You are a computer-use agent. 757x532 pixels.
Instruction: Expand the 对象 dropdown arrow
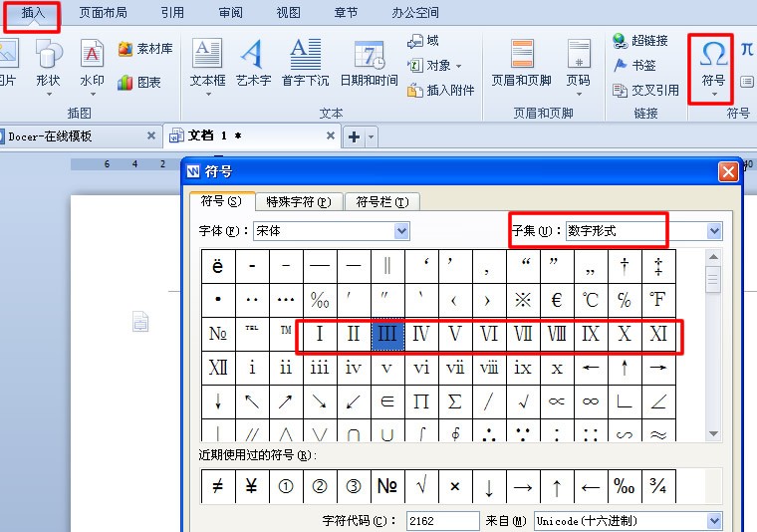pyautogui.click(x=458, y=66)
